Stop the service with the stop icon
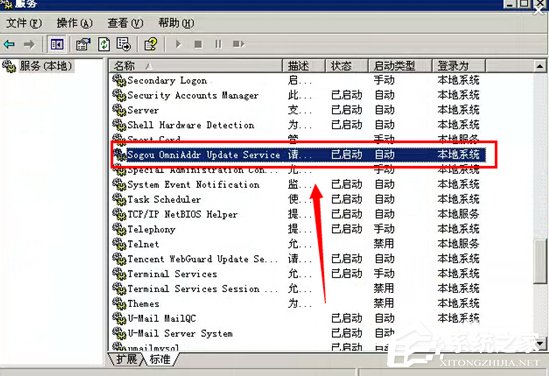549x376 pixels. coord(198,44)
